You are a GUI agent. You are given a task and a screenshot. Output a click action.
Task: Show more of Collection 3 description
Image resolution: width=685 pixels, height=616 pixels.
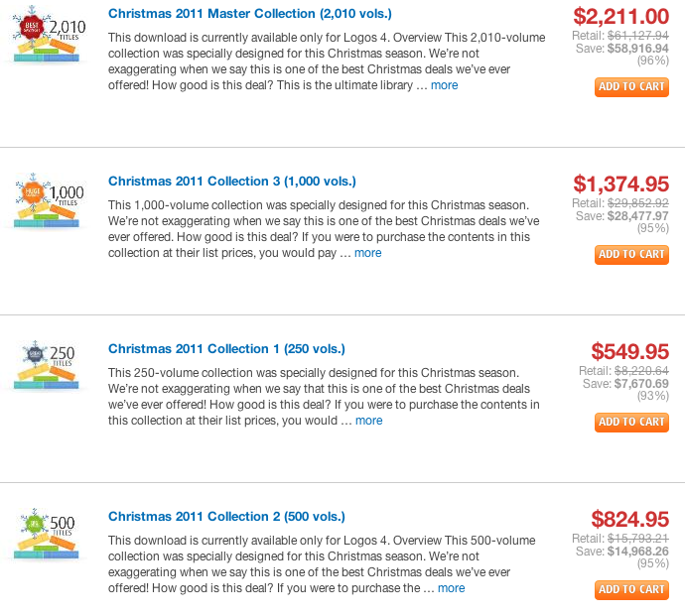click(x=367, y=253)
